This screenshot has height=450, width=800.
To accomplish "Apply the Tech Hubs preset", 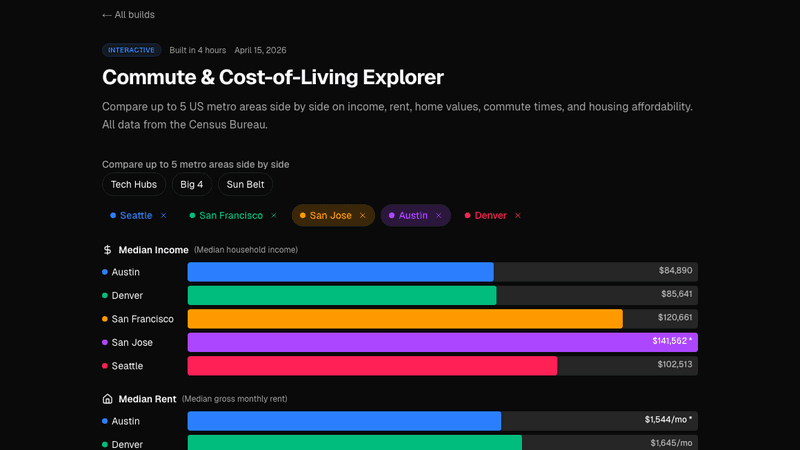I will click(x=134, y=184).
